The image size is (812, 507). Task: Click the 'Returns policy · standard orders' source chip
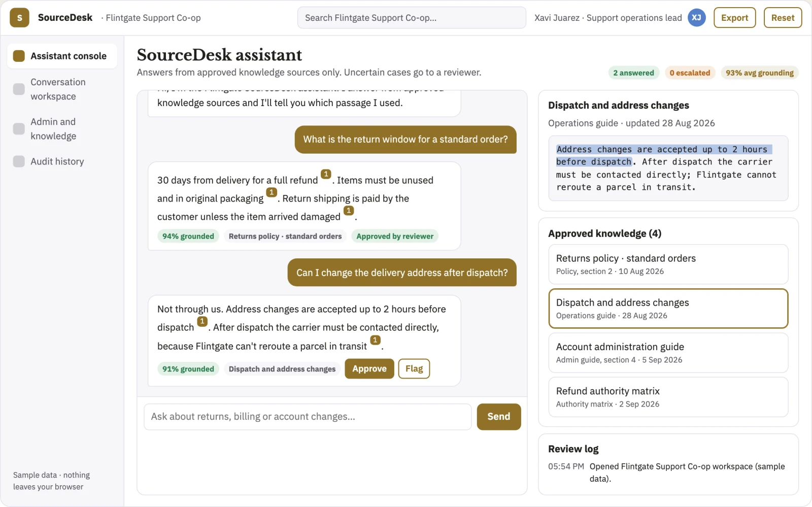(285, 236)
